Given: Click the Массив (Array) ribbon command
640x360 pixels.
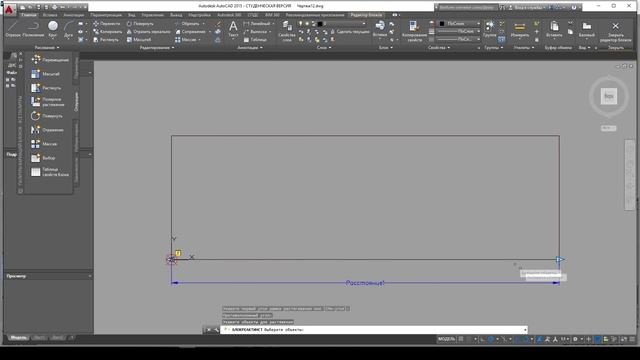Looking at the screenshot, I should coord(186,40).
